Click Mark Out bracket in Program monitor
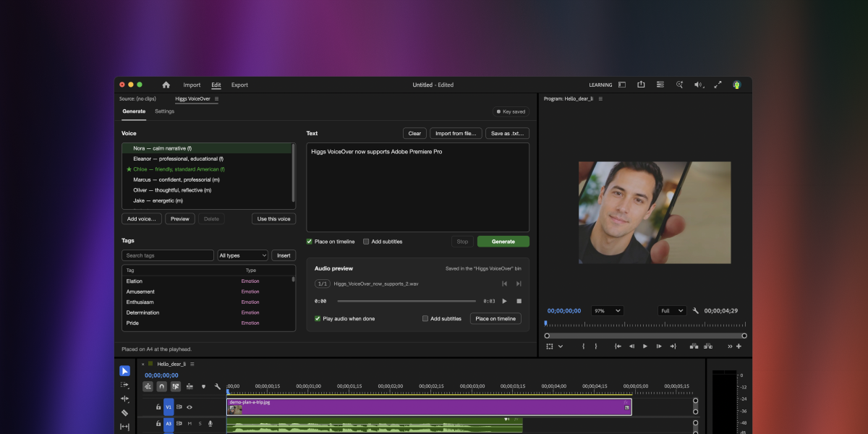868x434 pixels. [x=596, y=346]
